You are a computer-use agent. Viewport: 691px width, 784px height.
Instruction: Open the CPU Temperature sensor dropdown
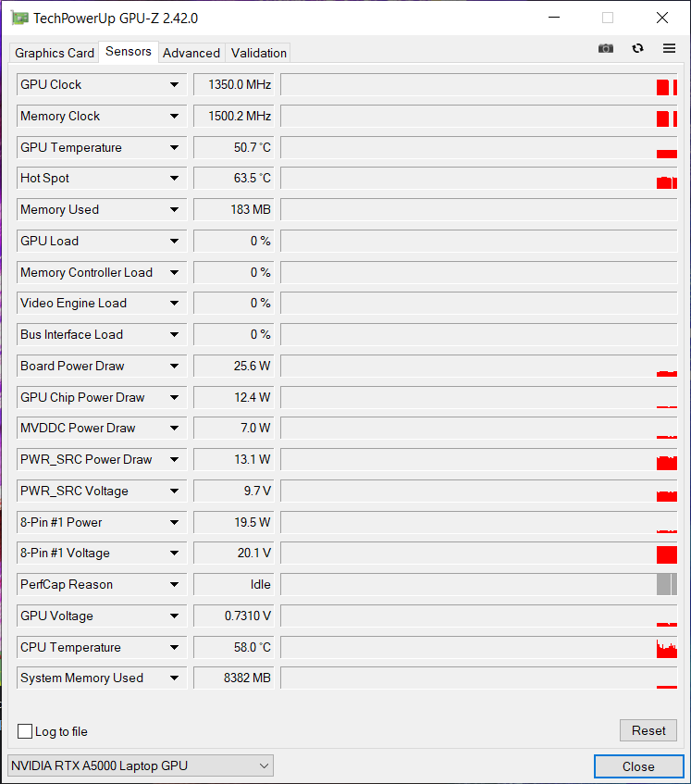tap(174, 648)
